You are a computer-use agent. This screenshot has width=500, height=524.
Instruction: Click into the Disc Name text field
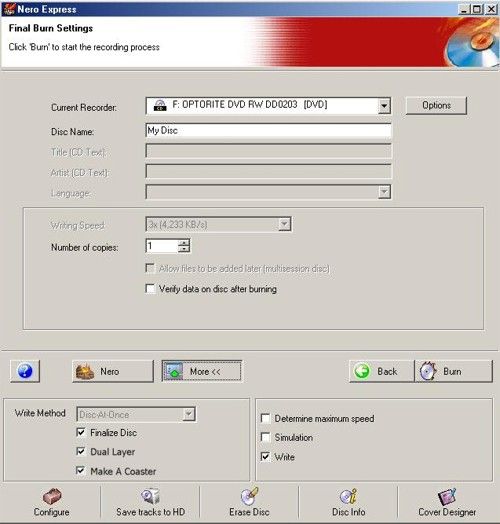268,131
